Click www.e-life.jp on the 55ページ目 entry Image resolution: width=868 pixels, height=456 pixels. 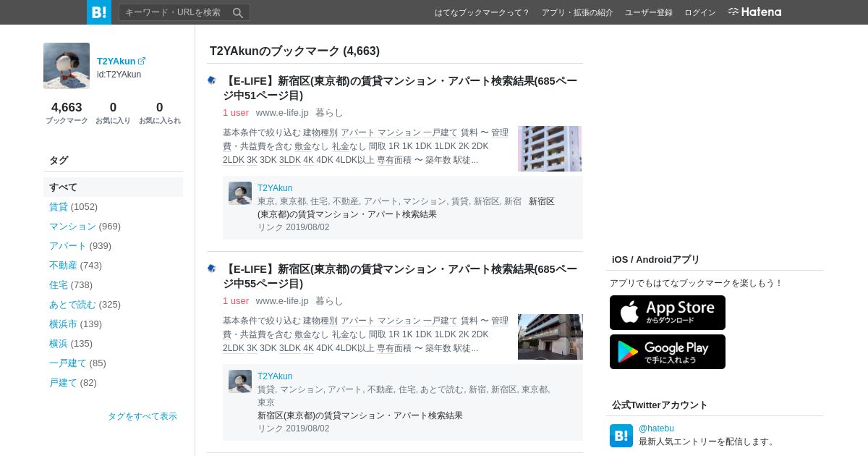pos(282,300)
